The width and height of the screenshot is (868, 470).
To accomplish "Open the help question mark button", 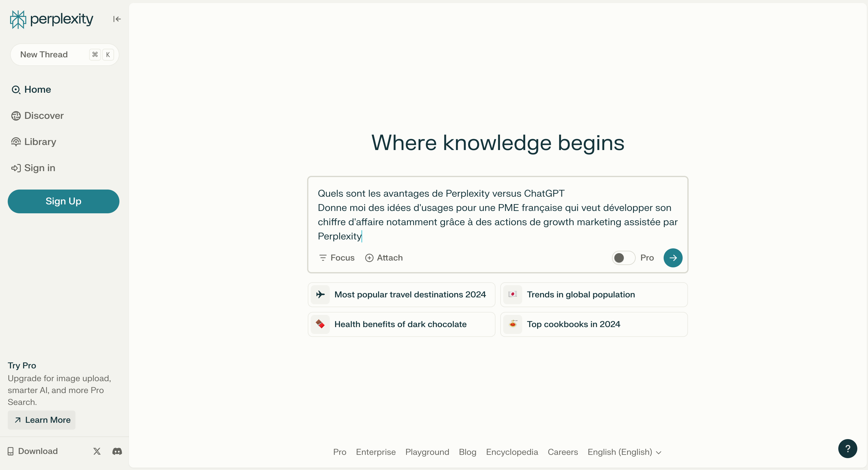I will point(848,448).
